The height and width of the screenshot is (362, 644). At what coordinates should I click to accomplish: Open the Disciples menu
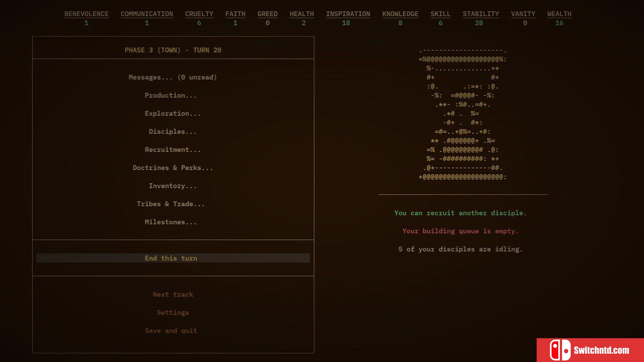tap(173, 131)
